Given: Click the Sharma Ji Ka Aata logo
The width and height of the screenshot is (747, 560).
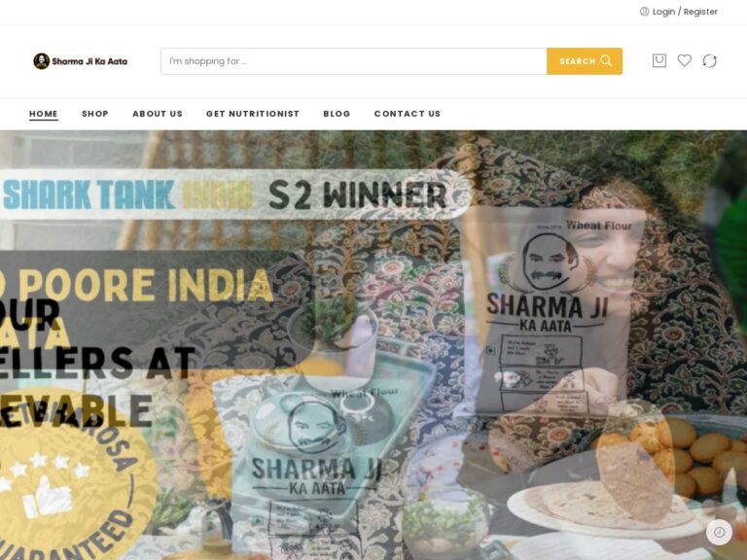Looking at the screenshot, I should click(x=80, y=61).
